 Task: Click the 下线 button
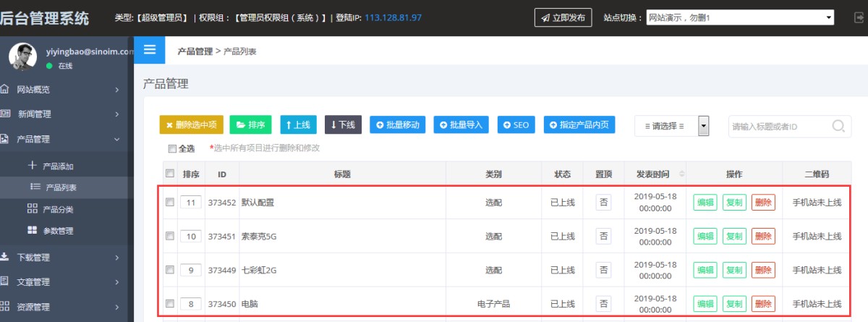tap(343, 124)
